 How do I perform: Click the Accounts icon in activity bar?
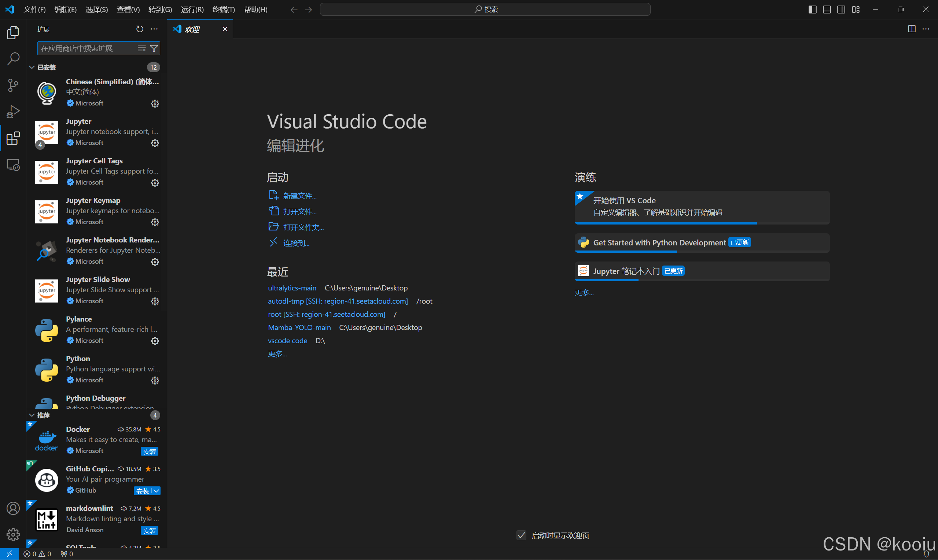(13, 508)
